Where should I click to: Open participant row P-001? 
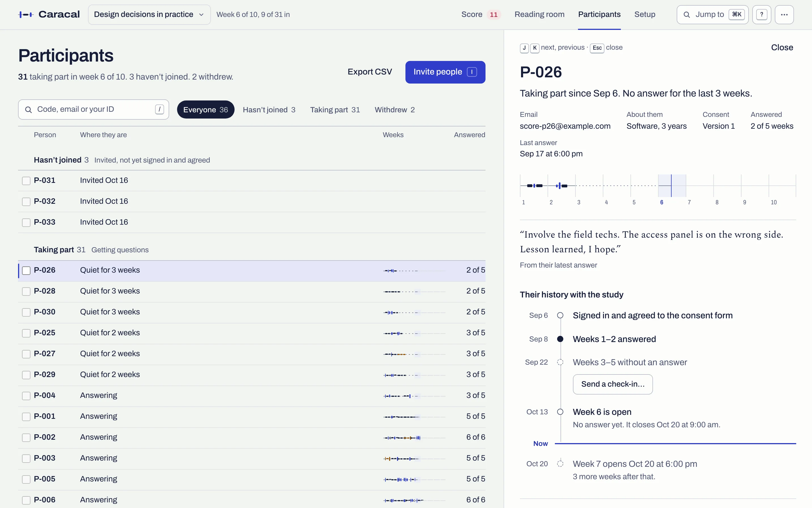pos(252,417)
